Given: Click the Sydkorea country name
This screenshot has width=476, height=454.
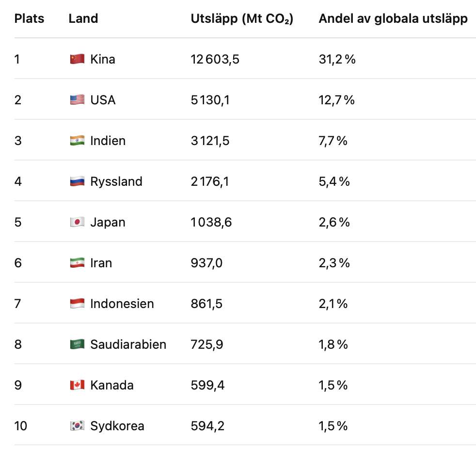Looking at the screenshot, I should pos(117,426).
